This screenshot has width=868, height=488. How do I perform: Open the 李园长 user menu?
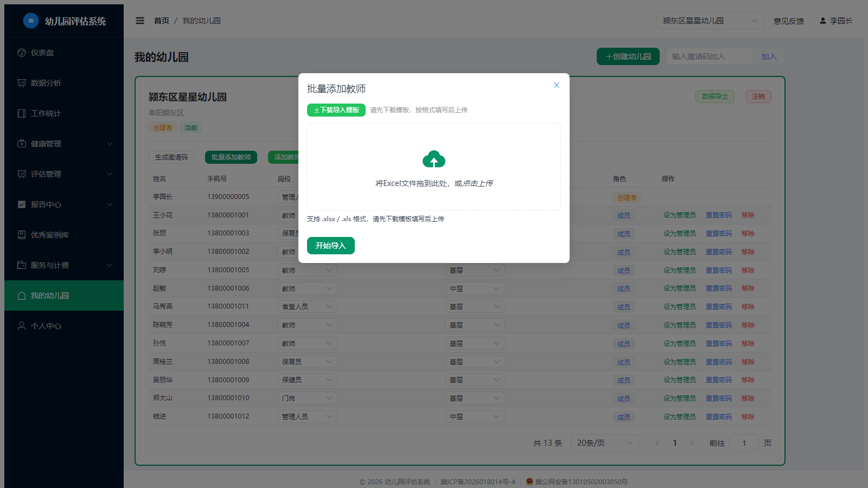pyautogui.click(x=836, y=21)
